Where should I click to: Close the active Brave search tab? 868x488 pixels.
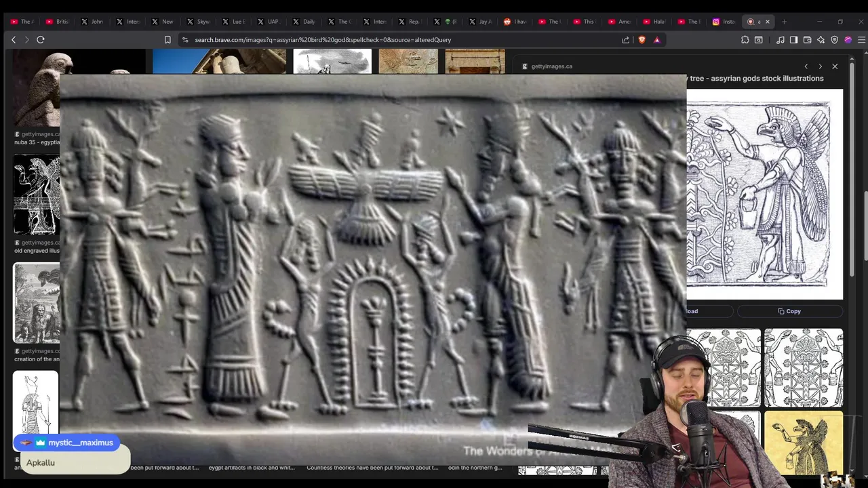point(768,22)
